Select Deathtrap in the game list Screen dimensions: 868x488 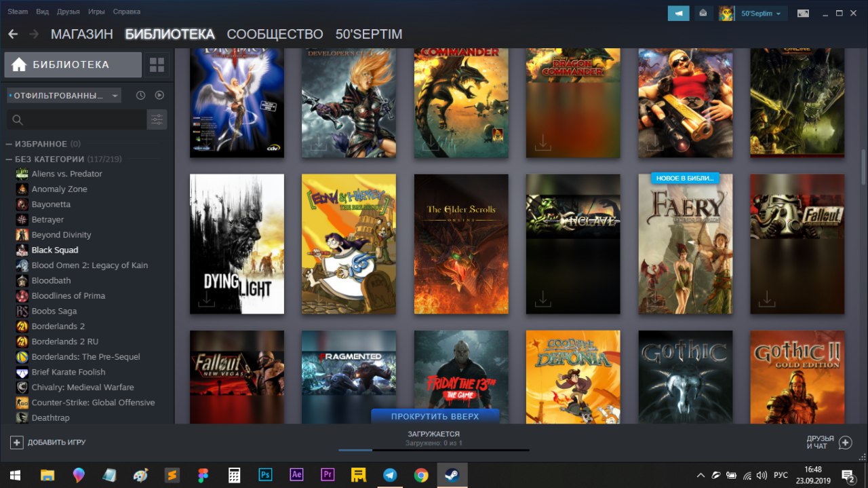50,418
